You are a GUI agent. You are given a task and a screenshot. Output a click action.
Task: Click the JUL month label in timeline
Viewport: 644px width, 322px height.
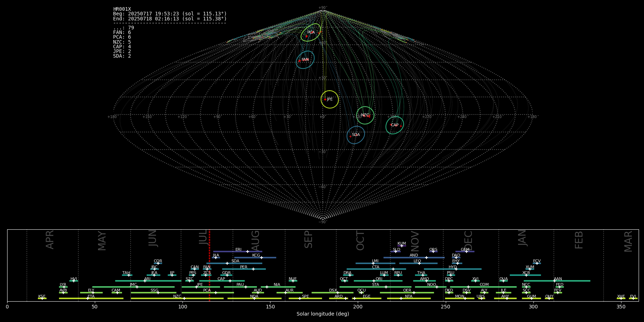[203, 237]
